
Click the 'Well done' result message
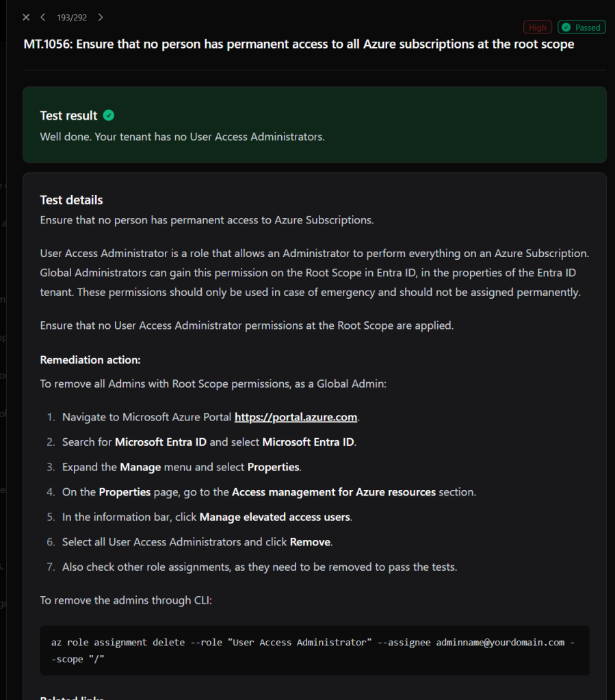coord(182,137)
